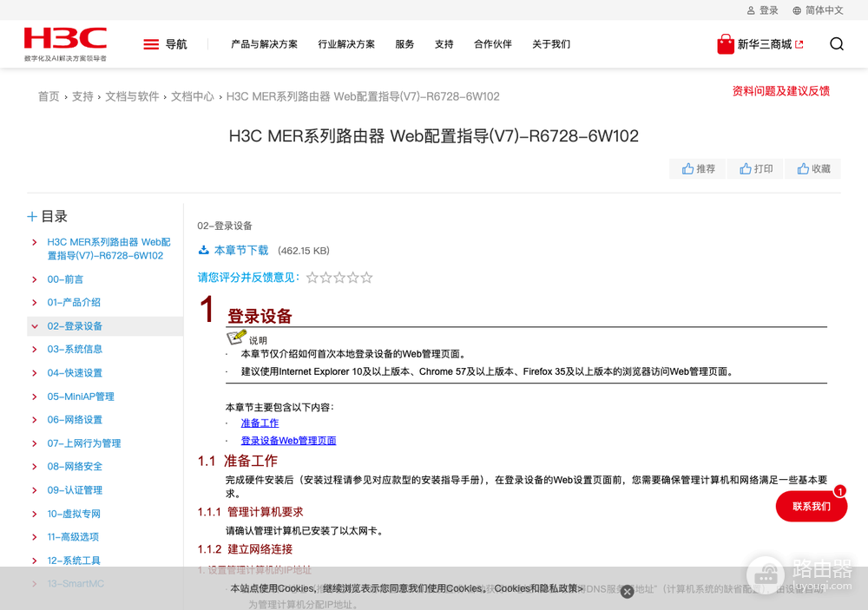Close the cookies notice banner

627,592
